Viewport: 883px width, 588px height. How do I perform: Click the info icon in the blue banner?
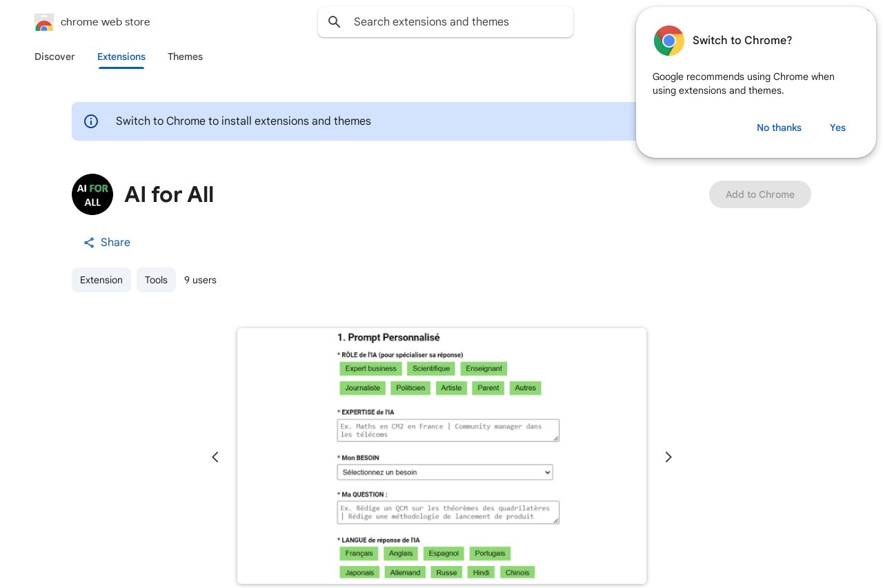pyautogui.click(x=91, y=121)
